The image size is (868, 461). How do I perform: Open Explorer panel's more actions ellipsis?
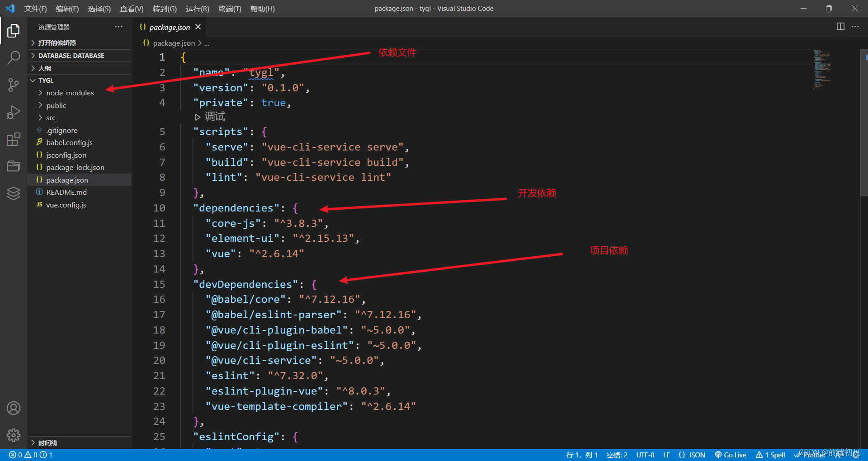(118, 27)
